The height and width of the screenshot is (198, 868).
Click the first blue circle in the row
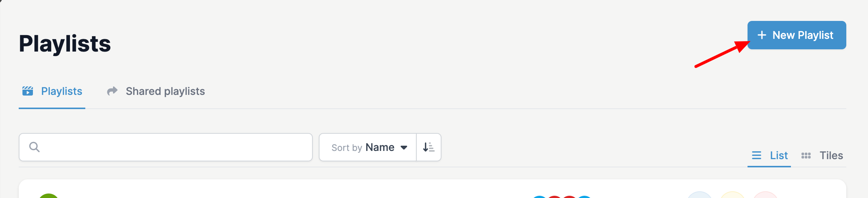[x=539, y=197]
